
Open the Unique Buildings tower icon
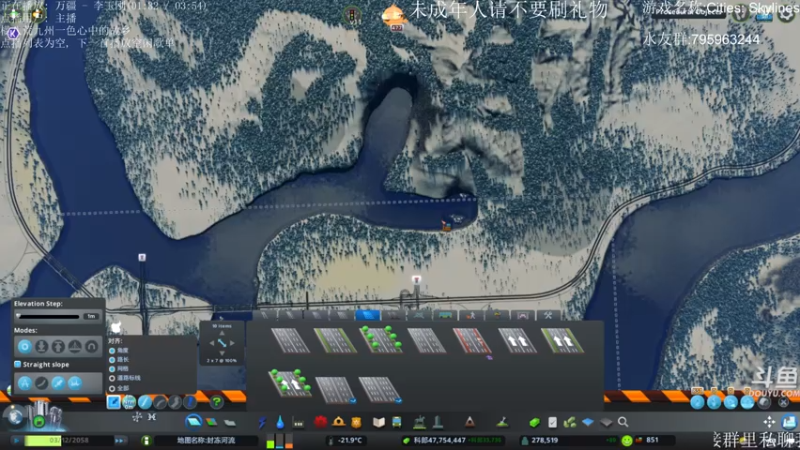pyautogui.click(x=438, y=422)
